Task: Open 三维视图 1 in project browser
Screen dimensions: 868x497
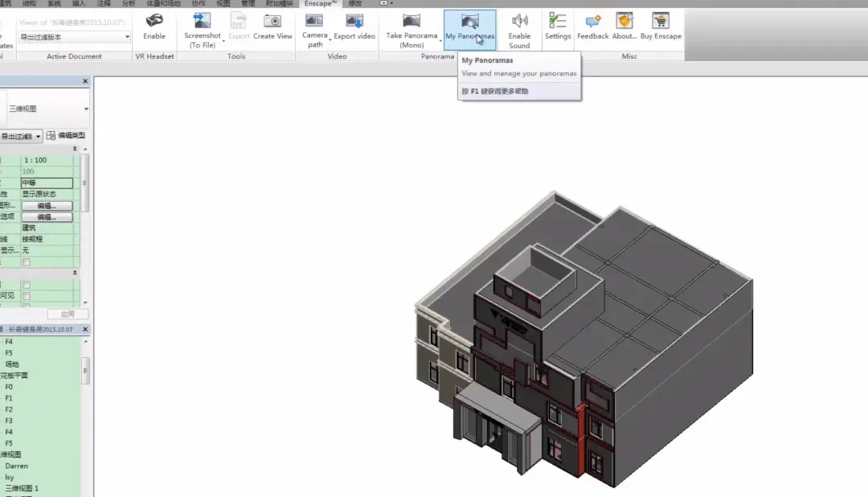Action: (x=22, y=488)
